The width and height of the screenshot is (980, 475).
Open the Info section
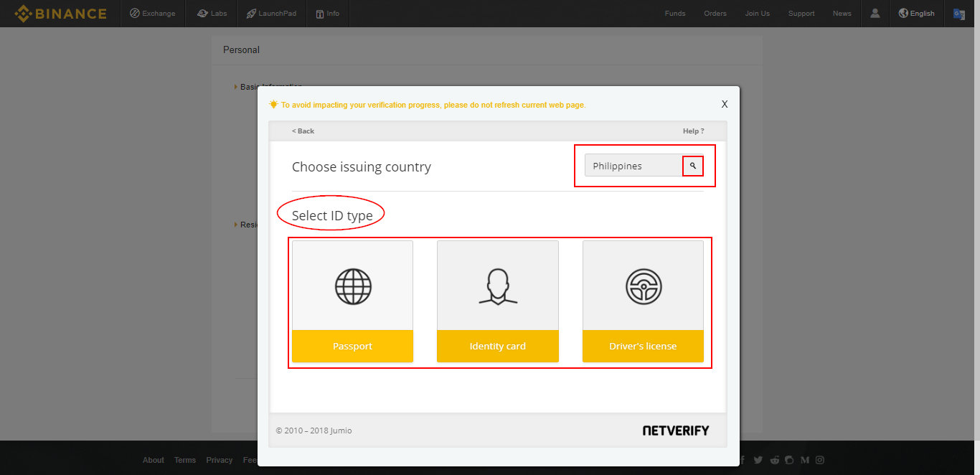[x=328, y=14]
